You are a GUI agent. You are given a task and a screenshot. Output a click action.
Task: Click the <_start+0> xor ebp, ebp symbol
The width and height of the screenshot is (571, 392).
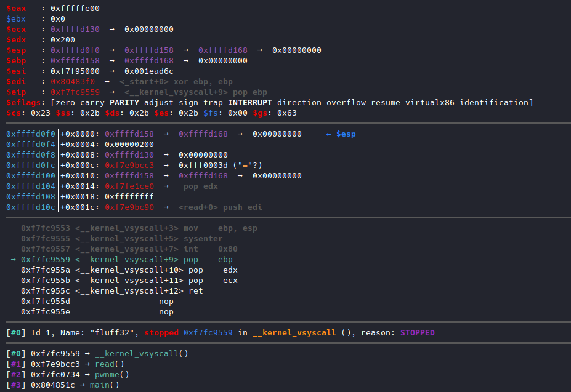pyautogui.click(x=176, y=82)
